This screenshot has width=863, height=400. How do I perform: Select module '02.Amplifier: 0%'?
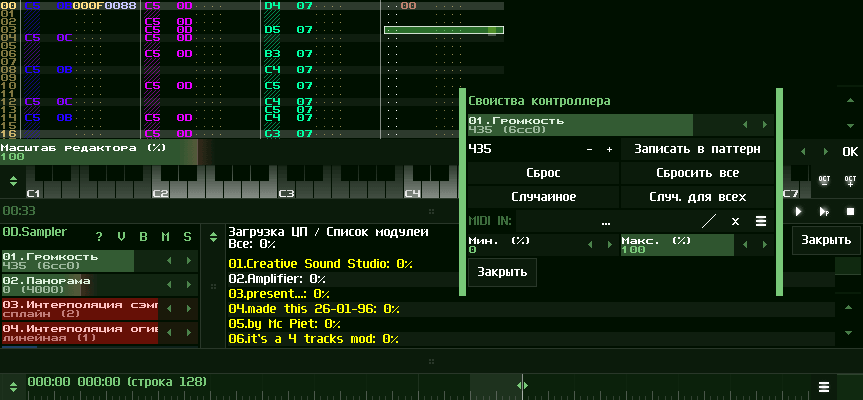(x=277, y=279)
